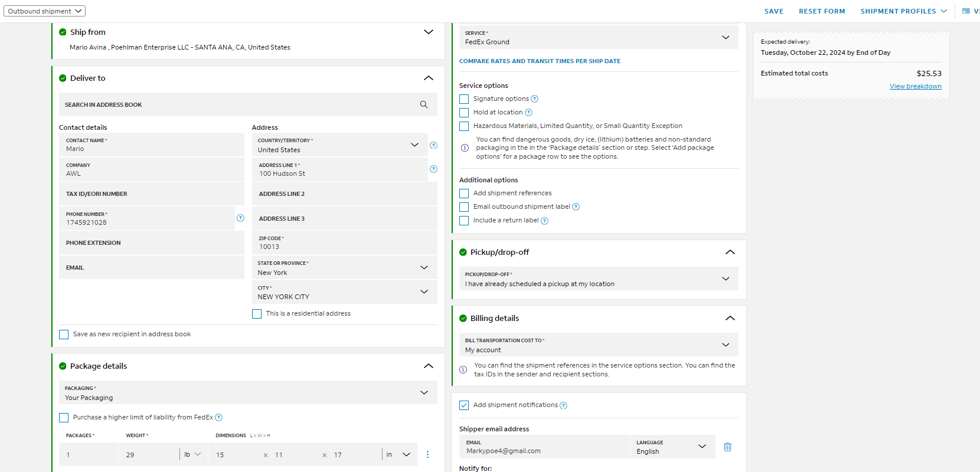980x472 pixels.
Task: Click the Tax ID/EORI Number field
Action: (x=152, y=194)
